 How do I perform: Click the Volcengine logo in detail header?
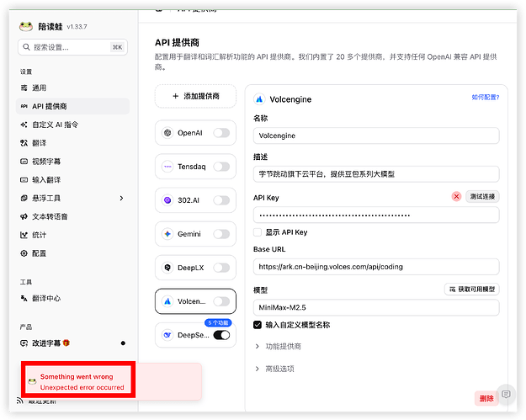coord(259,99)
